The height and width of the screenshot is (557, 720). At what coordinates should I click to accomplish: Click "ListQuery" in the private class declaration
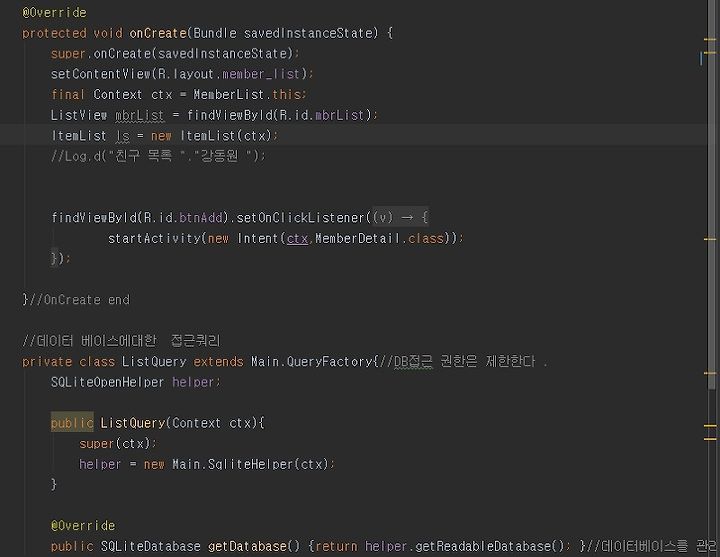click(154, 362)
